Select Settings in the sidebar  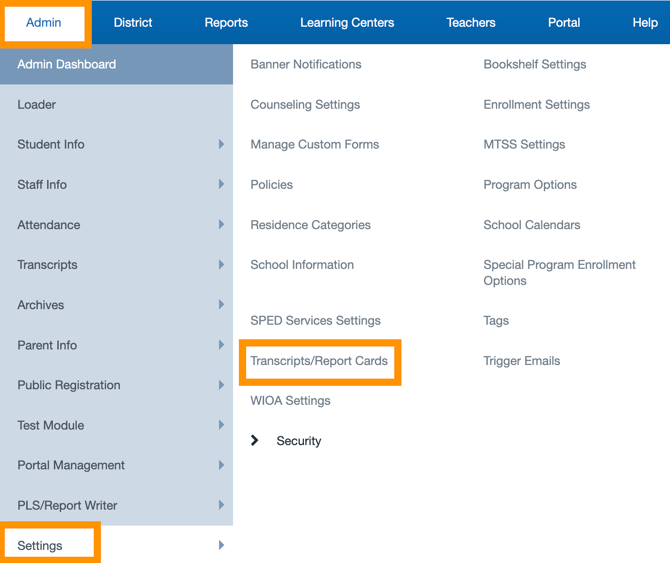(x=40, y=545)
